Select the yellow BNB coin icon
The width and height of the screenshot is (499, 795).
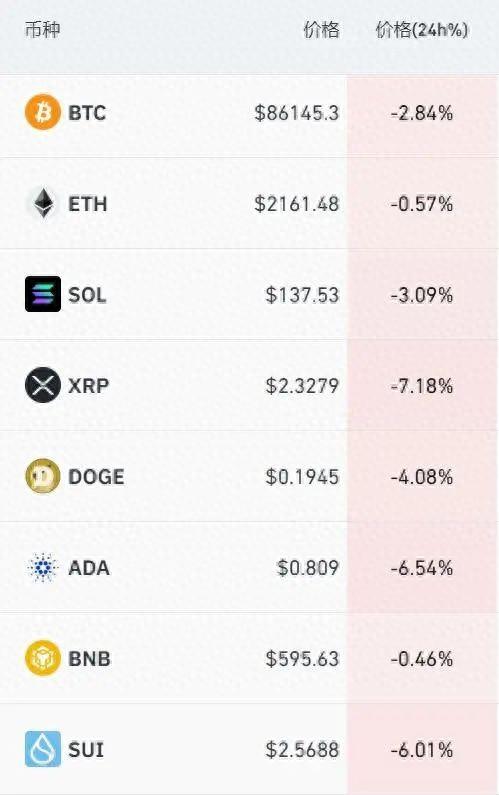(x=43, y=658)
